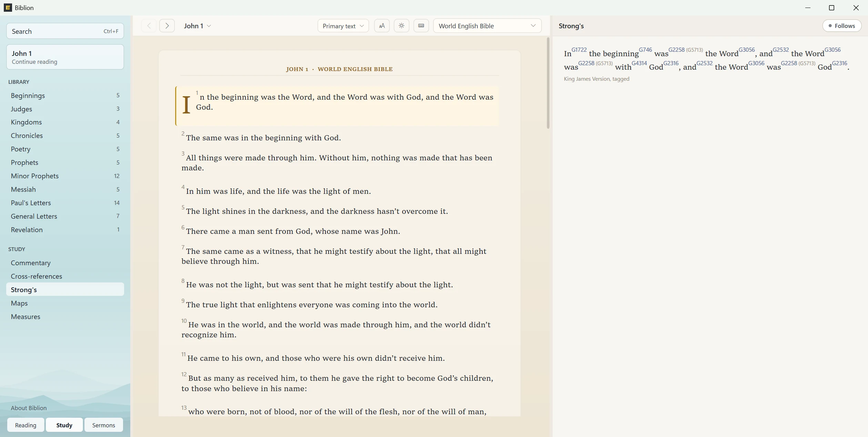Screen dimensions: 868x437
Task: Switch brightness theme with the sun icon
Action: click(x=401, y=26)
